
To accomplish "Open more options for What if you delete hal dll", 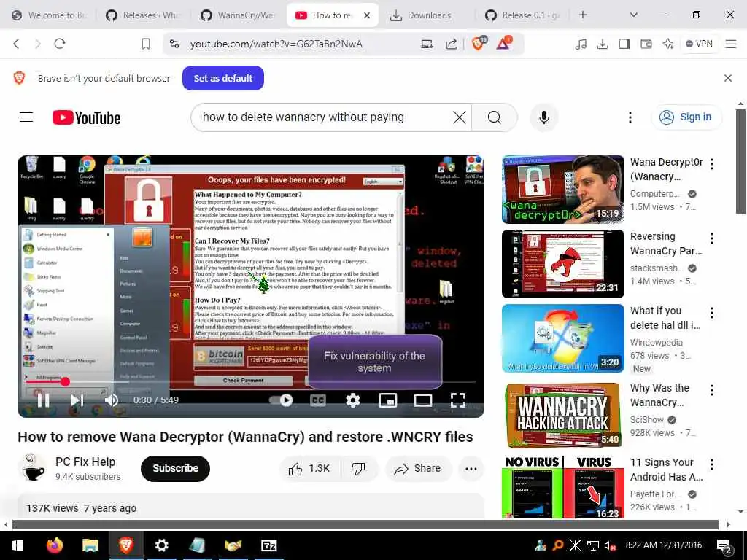I will click(x=712, y=312).
